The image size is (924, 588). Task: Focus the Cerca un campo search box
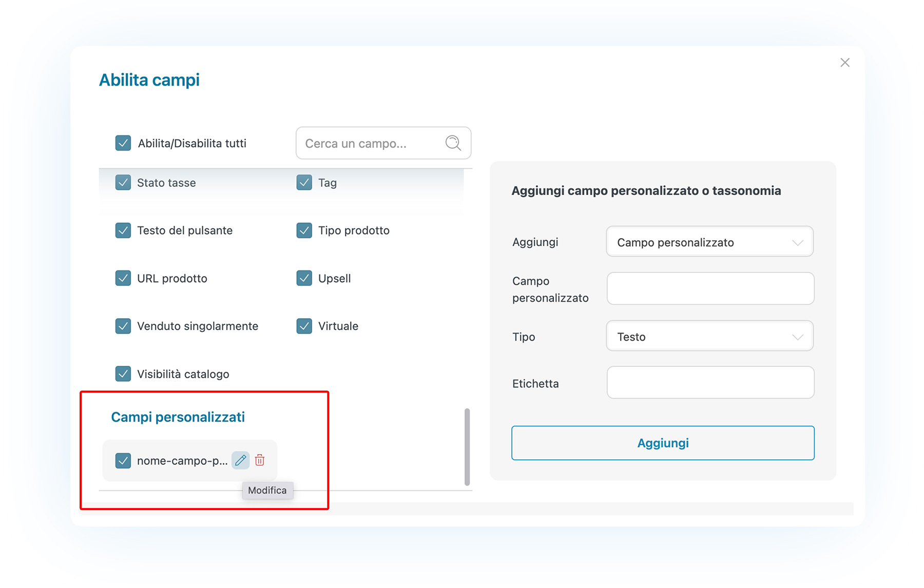pyautogui.click(x=383, y=143)
